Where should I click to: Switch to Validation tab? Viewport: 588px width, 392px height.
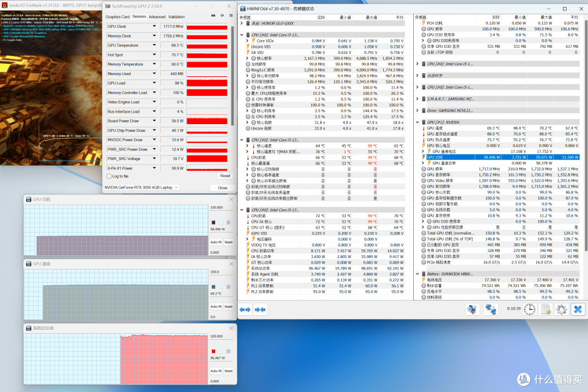click(176, 17)
